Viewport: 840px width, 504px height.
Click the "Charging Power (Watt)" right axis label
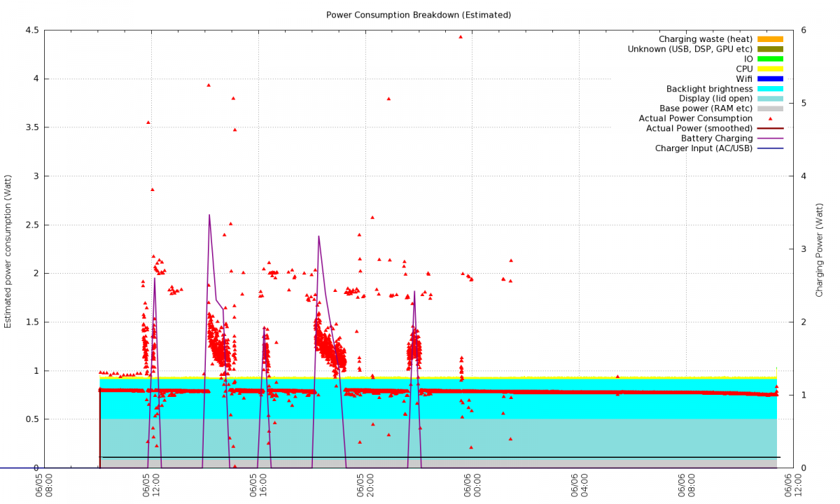[820, 250]
